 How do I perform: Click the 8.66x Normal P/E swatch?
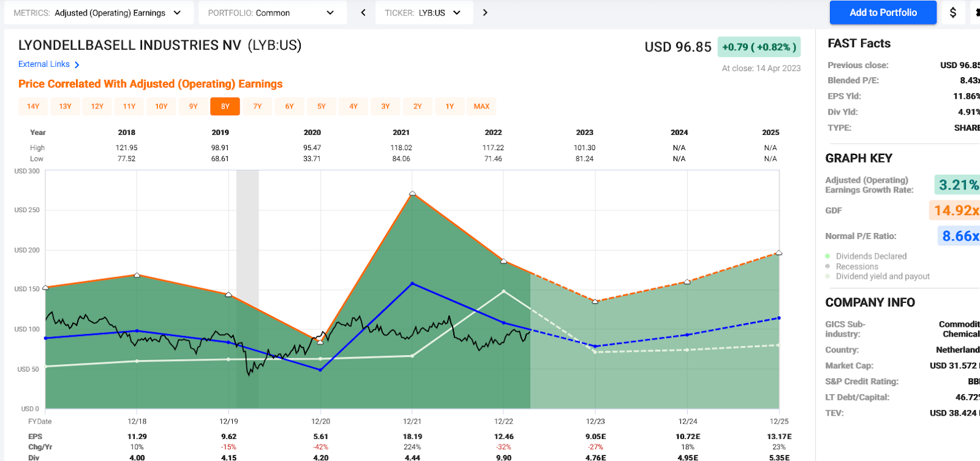(959, 236)
